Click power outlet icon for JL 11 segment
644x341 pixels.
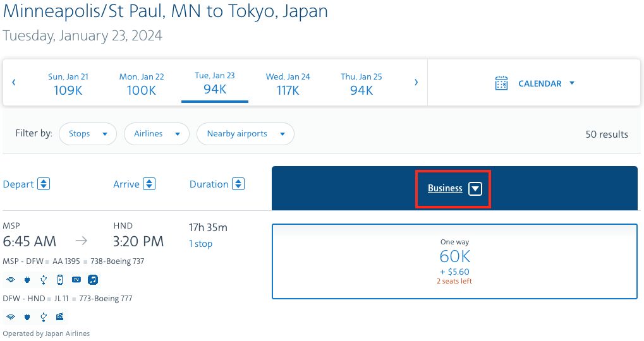[27, 317]
